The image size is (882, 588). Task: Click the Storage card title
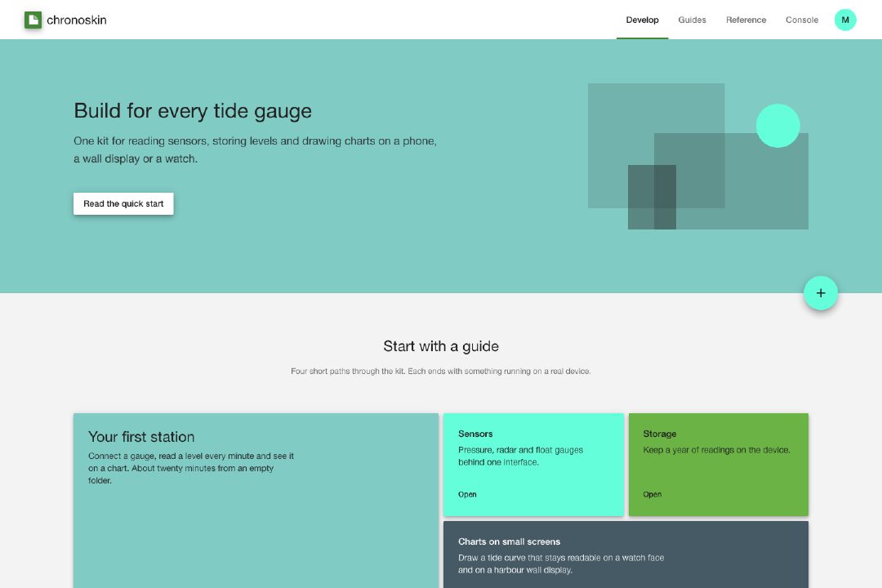click(659, 434)
